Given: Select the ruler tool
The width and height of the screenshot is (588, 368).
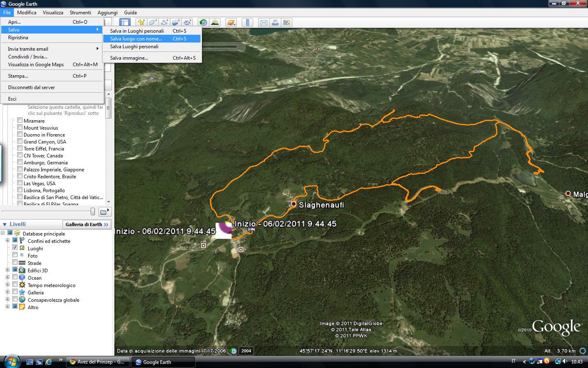Looking at the screenshot, I should (x=247, y=22).
